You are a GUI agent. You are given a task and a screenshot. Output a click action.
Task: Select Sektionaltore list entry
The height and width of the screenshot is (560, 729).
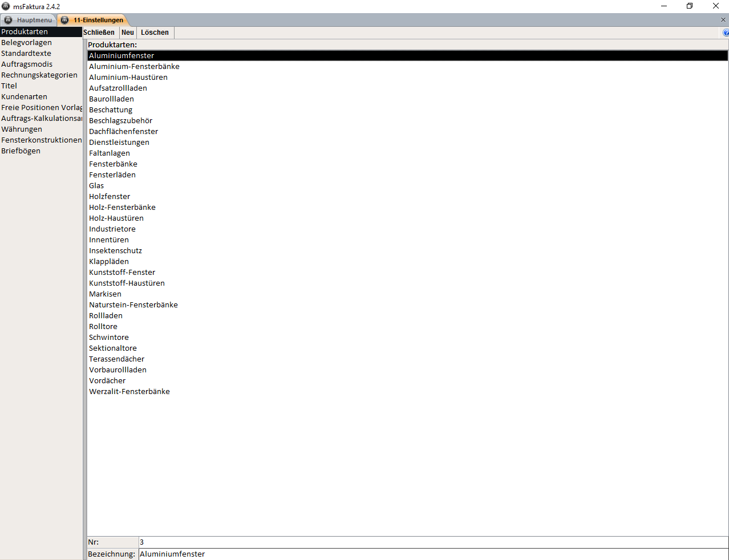coord(408,348)
